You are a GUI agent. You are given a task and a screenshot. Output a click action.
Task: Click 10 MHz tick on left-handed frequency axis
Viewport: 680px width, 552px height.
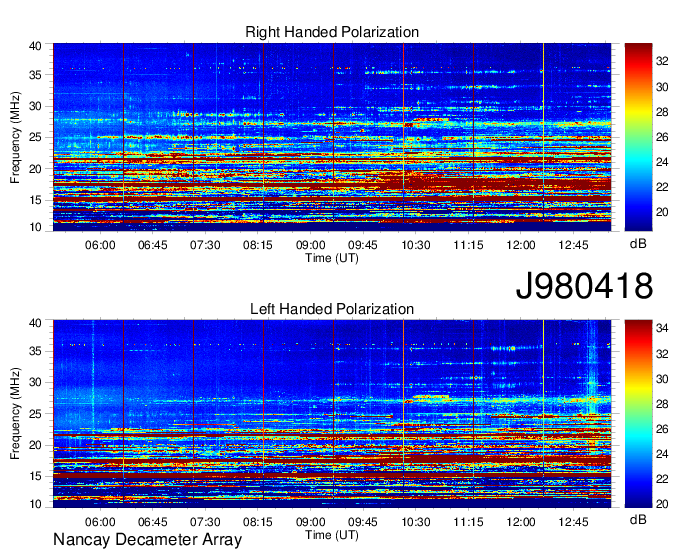click(35, 504)
